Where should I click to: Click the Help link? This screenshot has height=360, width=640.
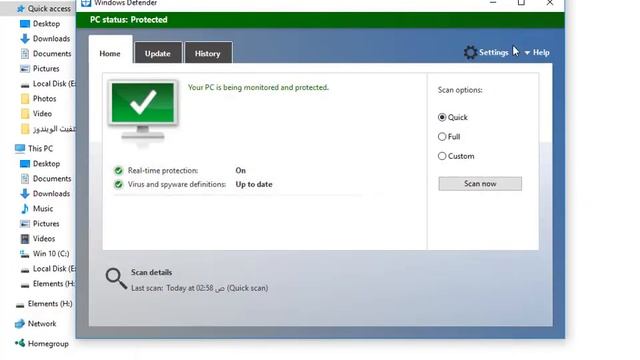541,53
